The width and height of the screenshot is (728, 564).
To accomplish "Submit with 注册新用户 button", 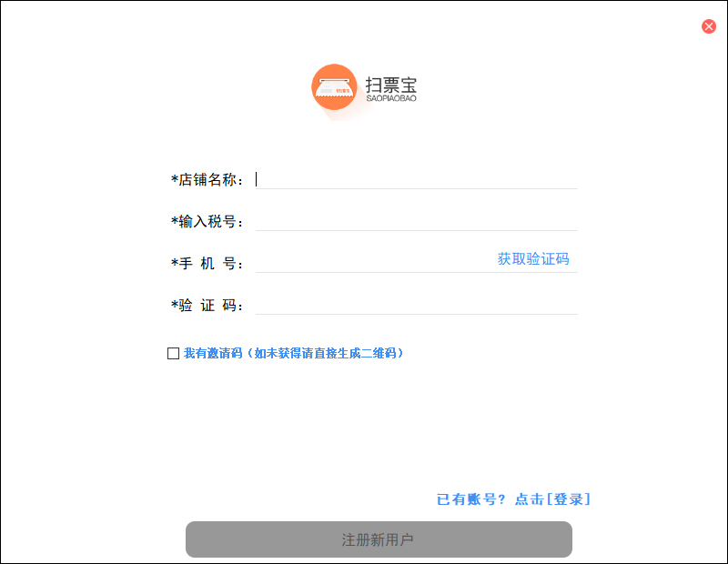I will click(x=379, y=539).
